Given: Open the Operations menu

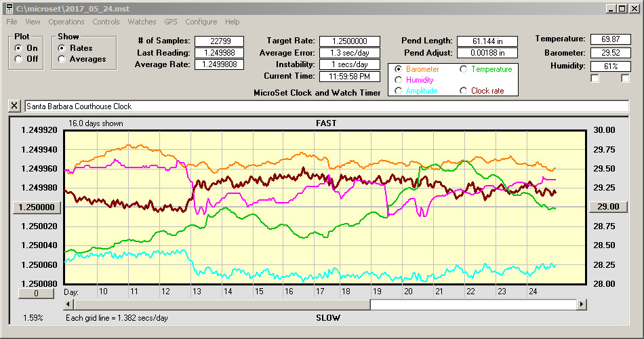Looking at the screenshot, I should [66, 22].
